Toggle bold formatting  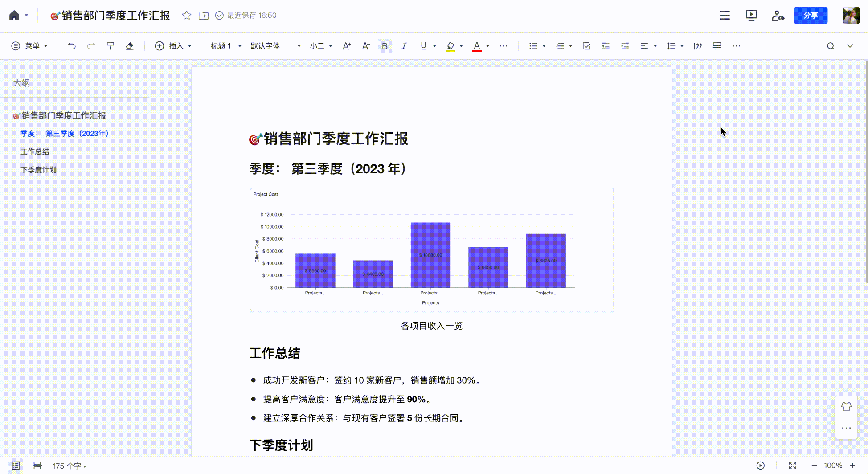(385, 45)
